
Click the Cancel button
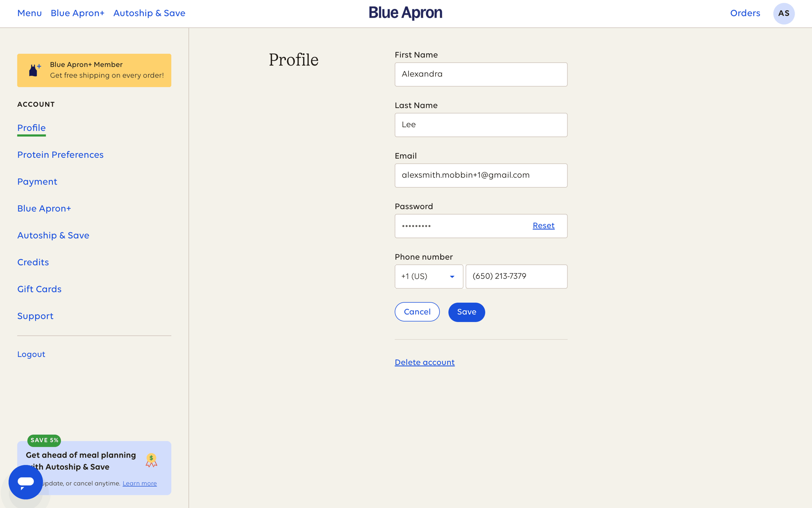417,312
